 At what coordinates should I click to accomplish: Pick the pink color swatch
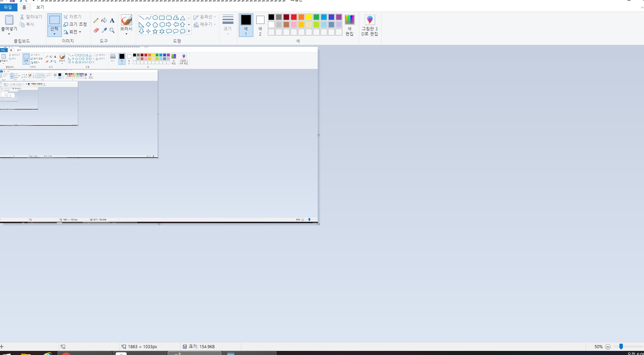tap(294, 25)
